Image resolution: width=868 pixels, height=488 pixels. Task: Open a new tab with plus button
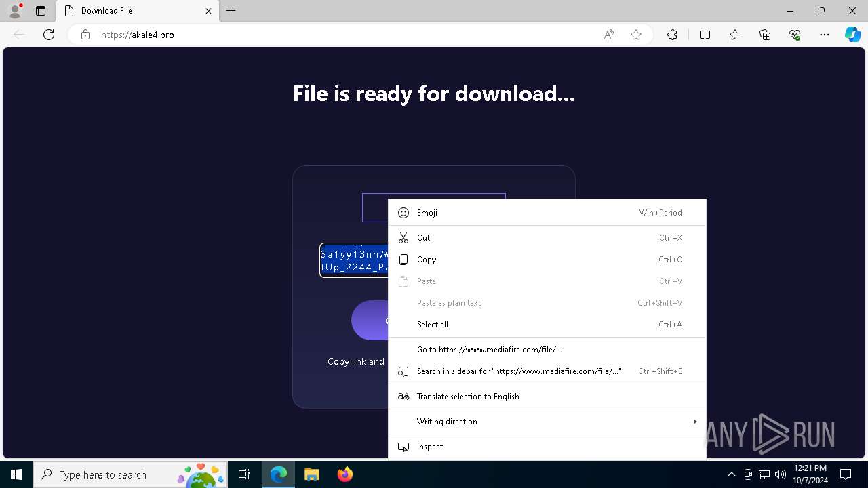pos(231,11)
